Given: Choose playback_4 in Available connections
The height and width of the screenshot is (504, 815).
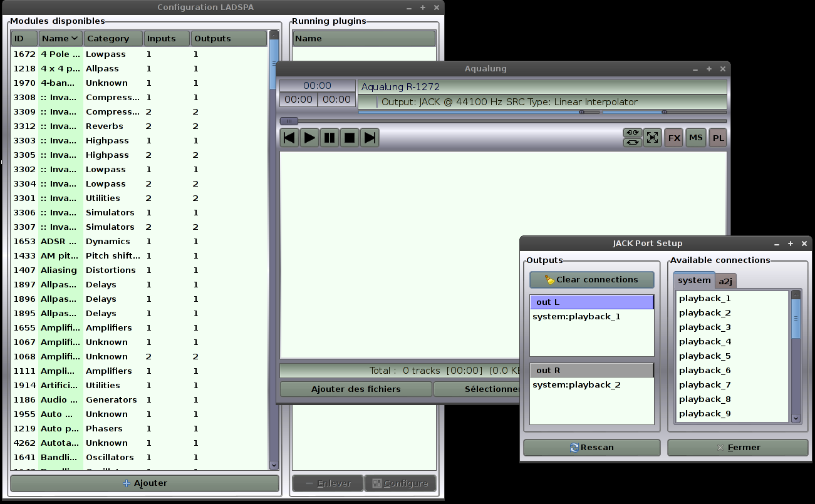Looking at the screenshot, I should click(733, 342).
